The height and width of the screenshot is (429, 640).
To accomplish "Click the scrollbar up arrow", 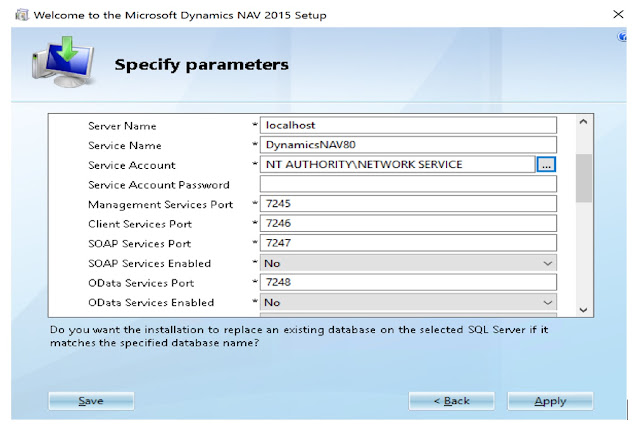I will click(x=584, y=122).
